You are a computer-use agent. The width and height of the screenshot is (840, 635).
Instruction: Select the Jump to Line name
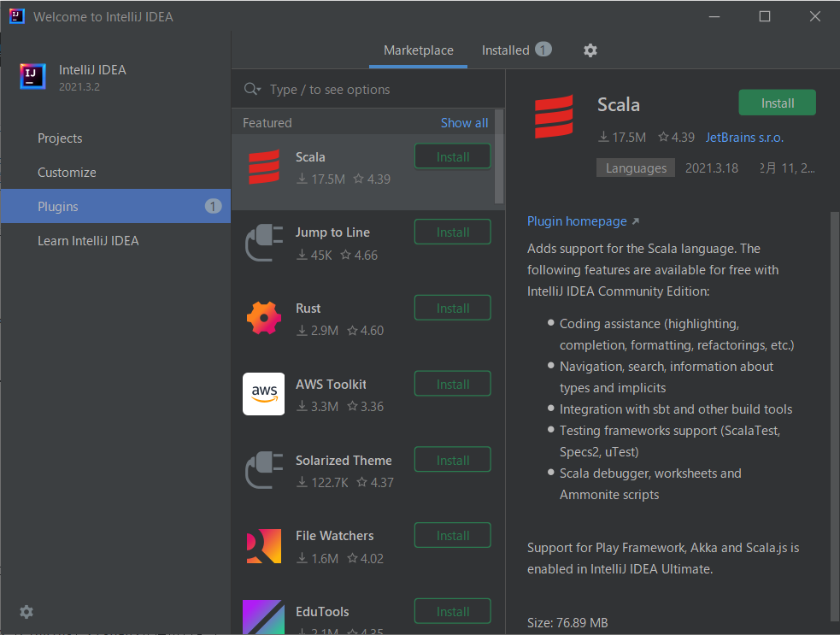coord(332,232)
